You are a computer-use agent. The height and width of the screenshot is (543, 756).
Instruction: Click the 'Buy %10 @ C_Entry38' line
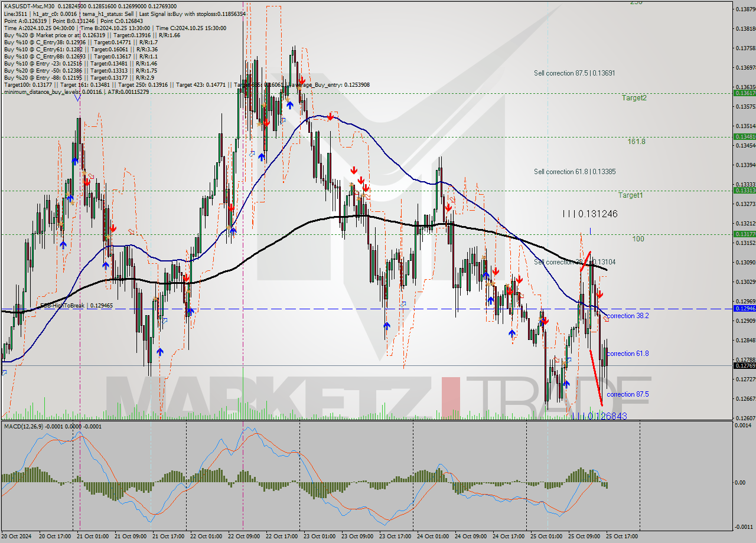click(x=80, y=42)
